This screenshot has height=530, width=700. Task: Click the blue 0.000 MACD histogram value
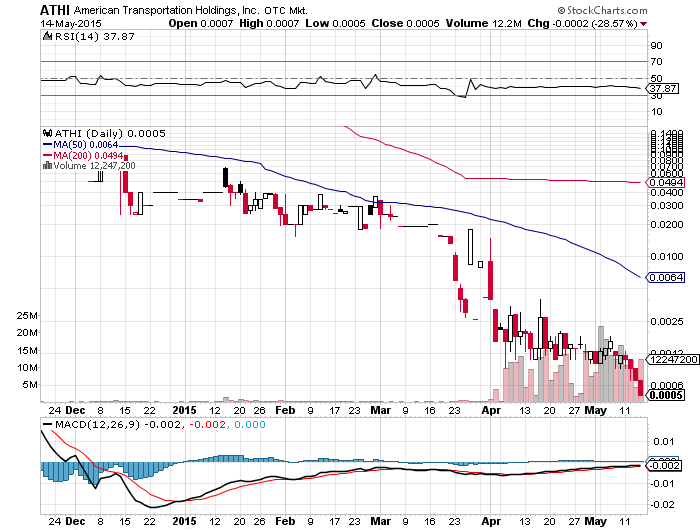pos(250,425)
